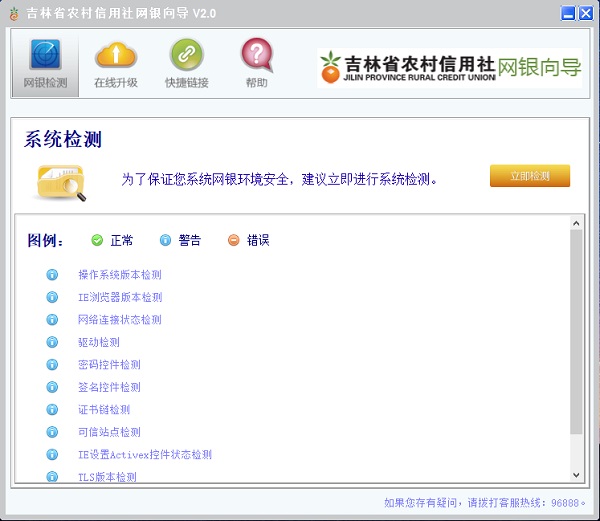Click the scrollbar down arrow in list
Viewport: 600px width, 521px height.
pos(576,475)
